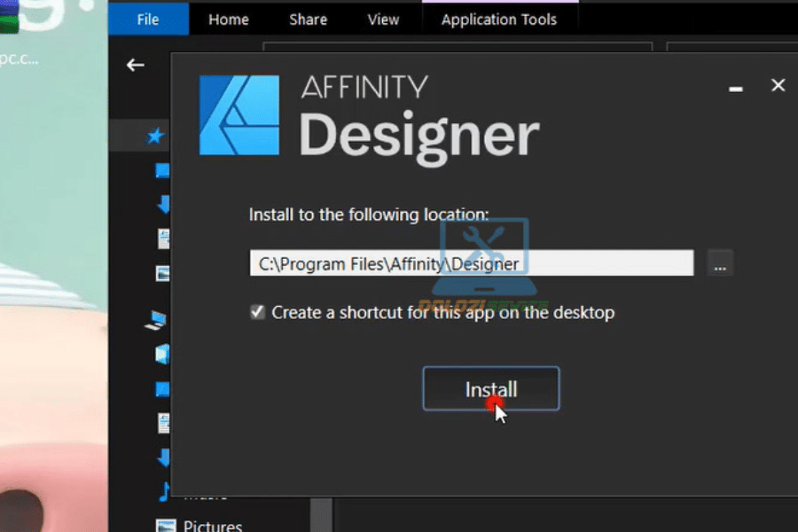Click the browse "..." location button
Image resolution: width=798 pixels, height=532 pixels.
click(720, 263)
